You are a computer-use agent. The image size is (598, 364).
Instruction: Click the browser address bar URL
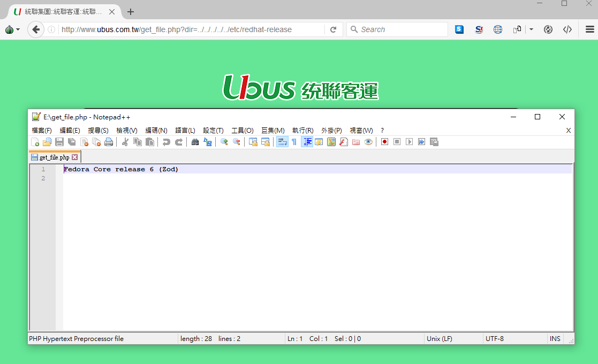[177, 29]
